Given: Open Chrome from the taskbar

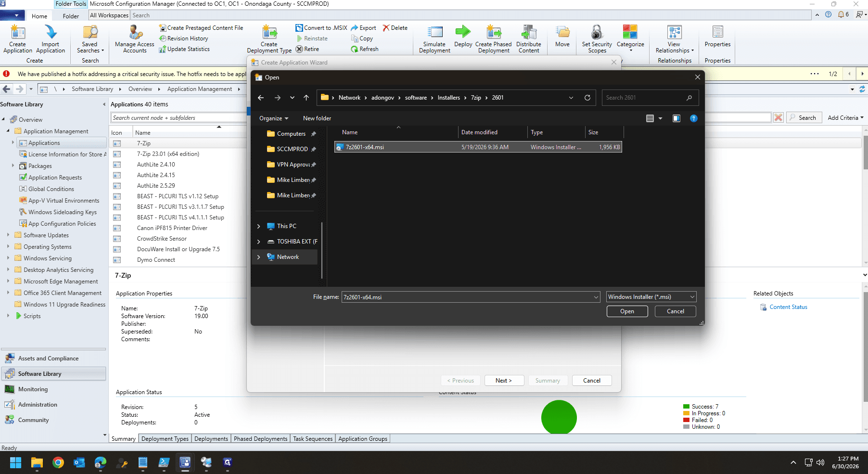Looking at the screenshot, I should (x=58, y=462).
